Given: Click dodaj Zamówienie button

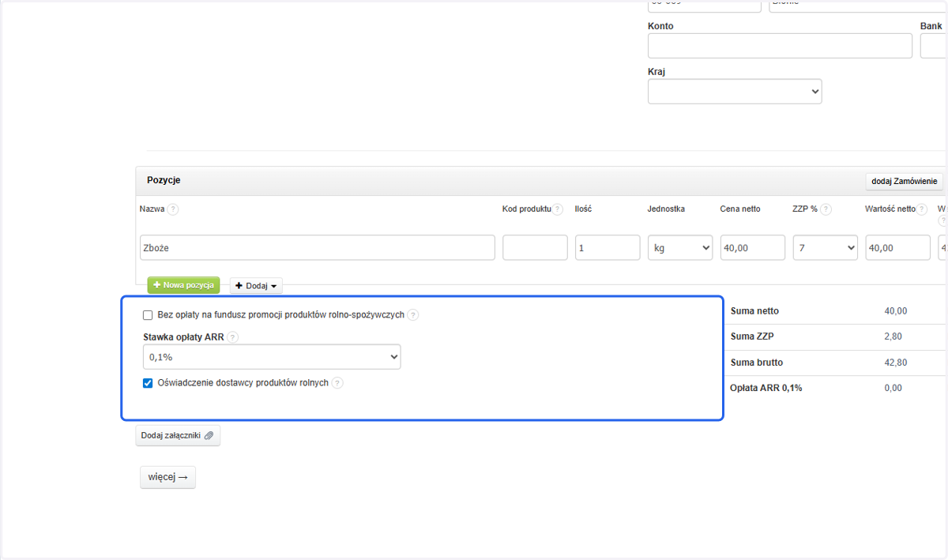Looking at the screenshot, I should [905, 181].
